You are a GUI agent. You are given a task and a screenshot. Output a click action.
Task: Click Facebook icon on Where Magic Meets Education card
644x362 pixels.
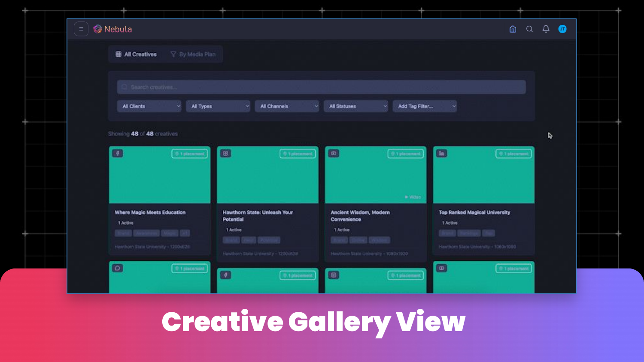(x=118, y=154)
